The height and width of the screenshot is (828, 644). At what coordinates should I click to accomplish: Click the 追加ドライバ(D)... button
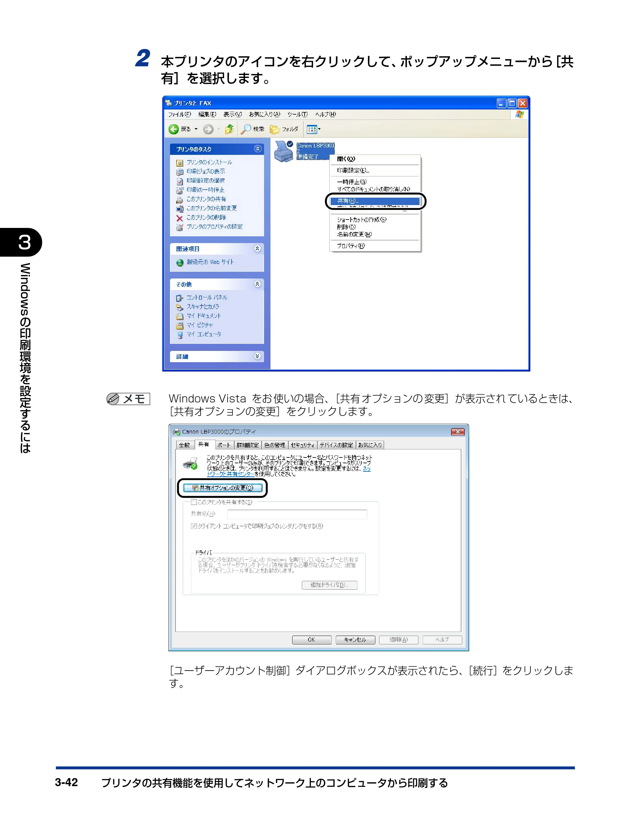coord(330,585)
